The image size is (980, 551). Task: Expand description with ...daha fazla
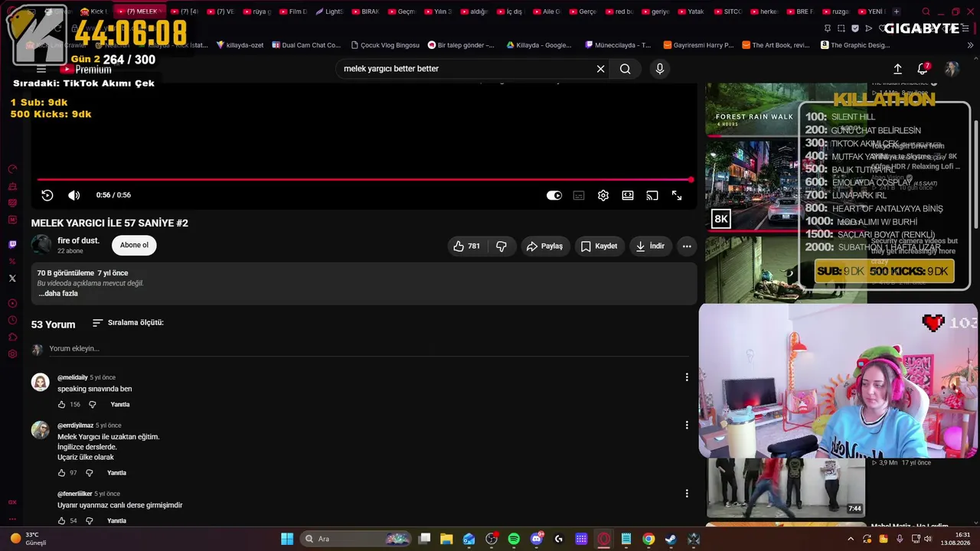pyautogui.click(x=58, y=293)
